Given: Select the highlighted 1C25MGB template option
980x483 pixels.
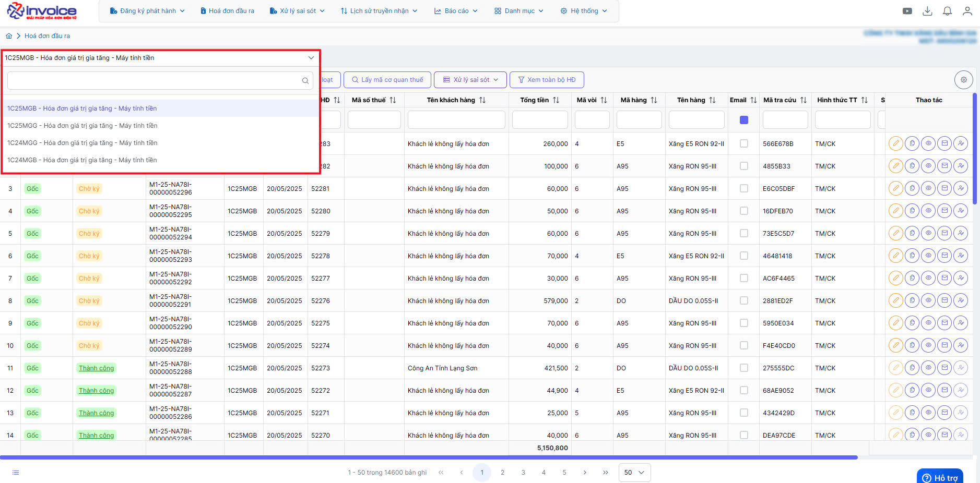Looking at the screenshot, I should [x=160, y=108].
